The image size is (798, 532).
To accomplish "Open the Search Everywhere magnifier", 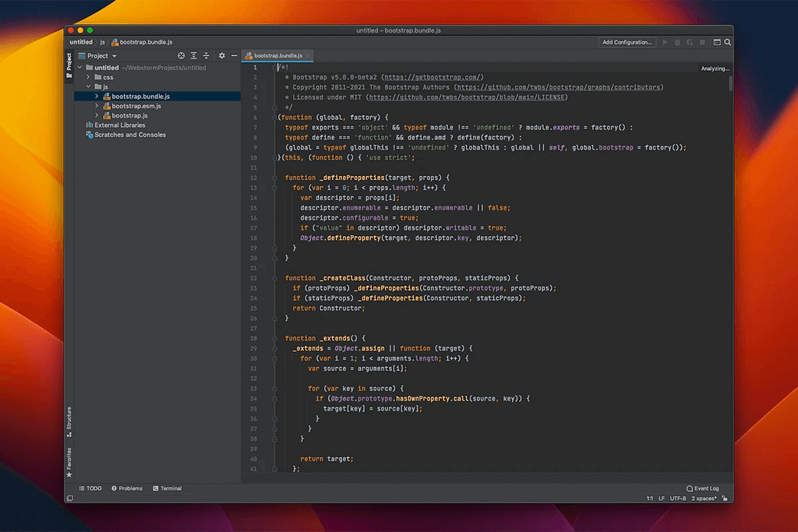I will pos(729,42).
